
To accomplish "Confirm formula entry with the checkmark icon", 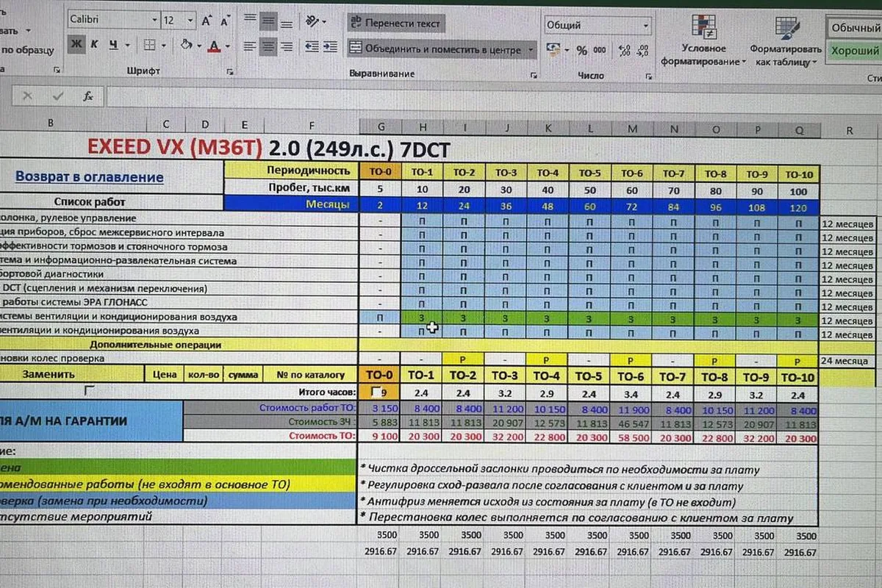I will [x=57, y=96].
